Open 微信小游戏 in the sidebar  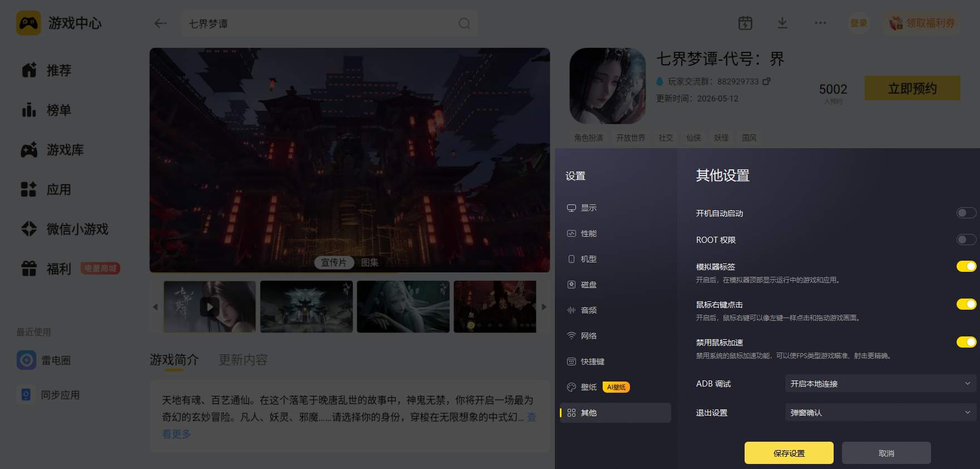tap(65, 229)
